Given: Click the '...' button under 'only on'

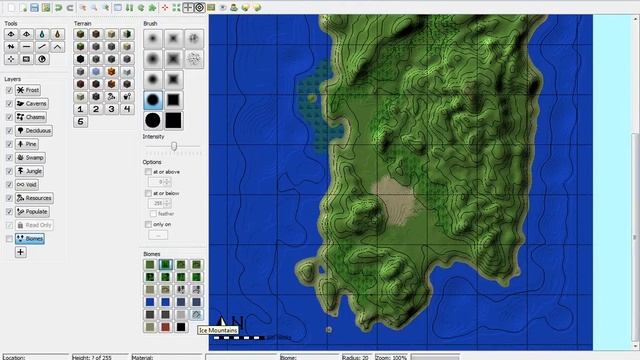Looking at the screenshot, I should coord(158,235).
